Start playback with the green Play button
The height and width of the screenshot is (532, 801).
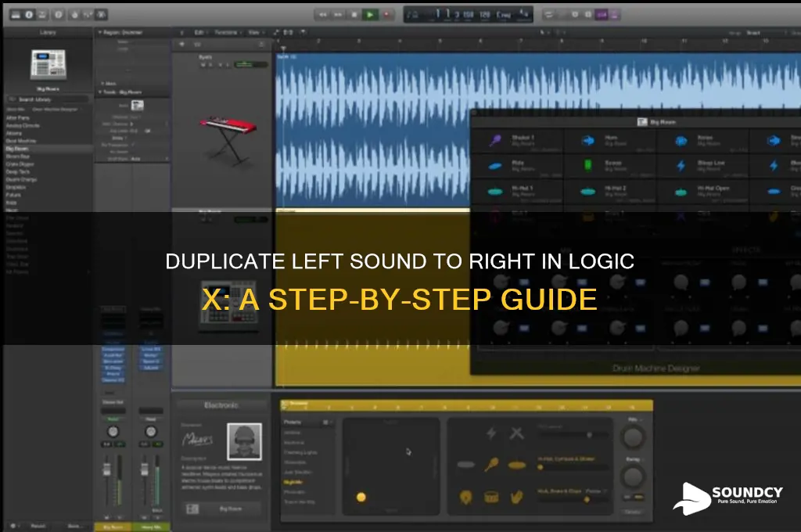click(x=370, y=15)
